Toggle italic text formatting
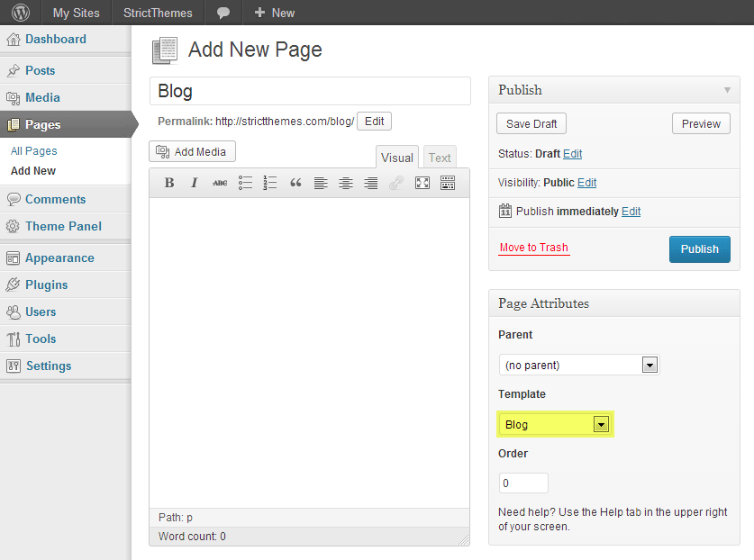Image resolution: width=754 pixels, height=560 pixels. click(x=194, y=183)
